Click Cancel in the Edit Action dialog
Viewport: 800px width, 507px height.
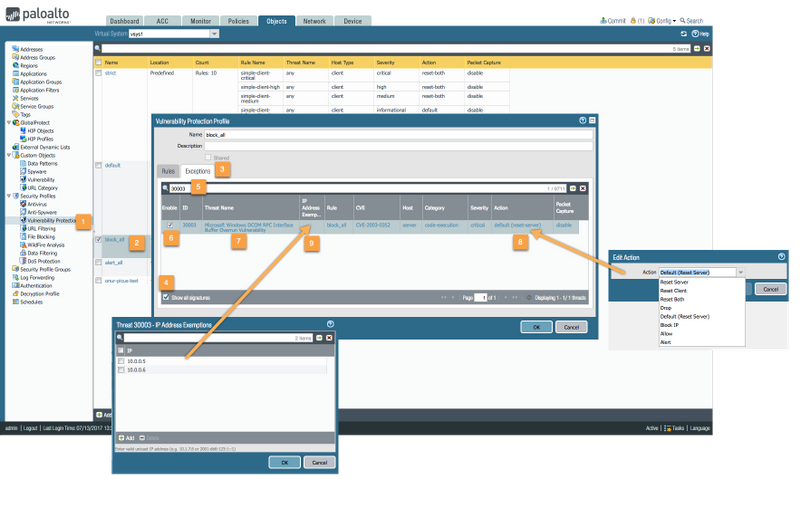(770, 289)
